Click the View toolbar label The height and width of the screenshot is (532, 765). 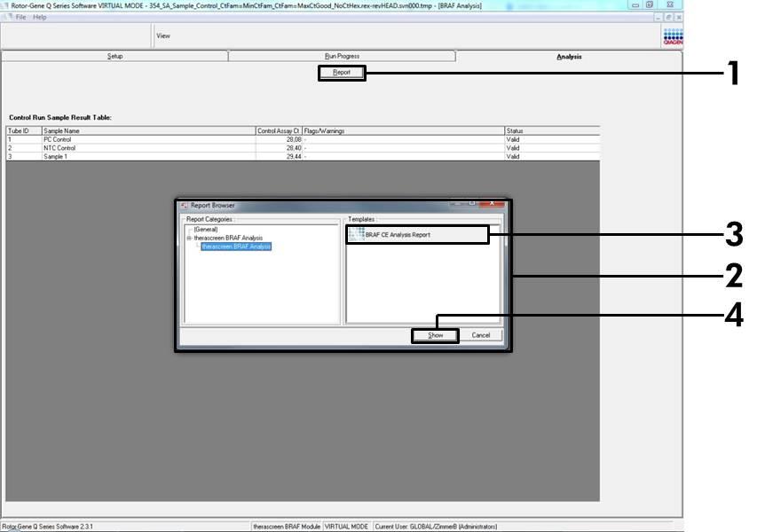click(x=163, y=35)
